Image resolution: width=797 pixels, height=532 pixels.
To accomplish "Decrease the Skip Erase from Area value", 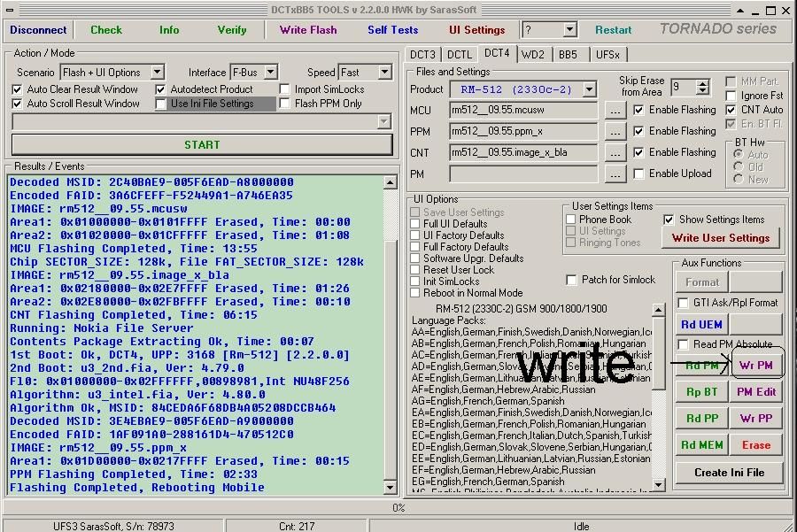I will [x=702, y=91].
